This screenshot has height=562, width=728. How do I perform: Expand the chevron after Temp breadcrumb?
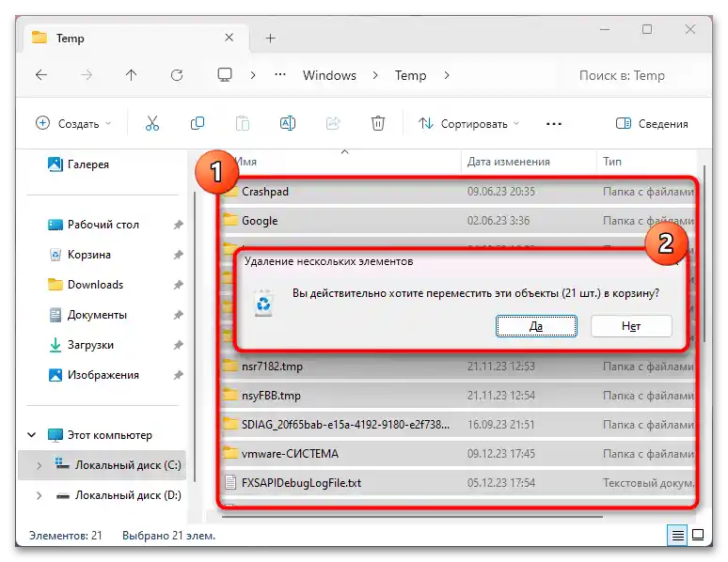coord(446,75)
